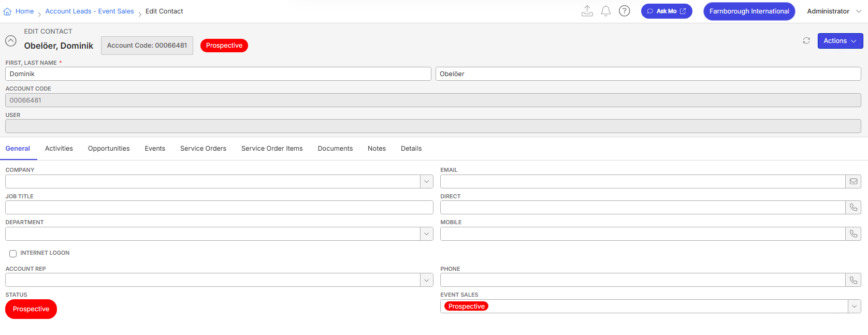Click the Farnborough International button
The width and height of the screenshot is (868, 335).
[749, 11]
